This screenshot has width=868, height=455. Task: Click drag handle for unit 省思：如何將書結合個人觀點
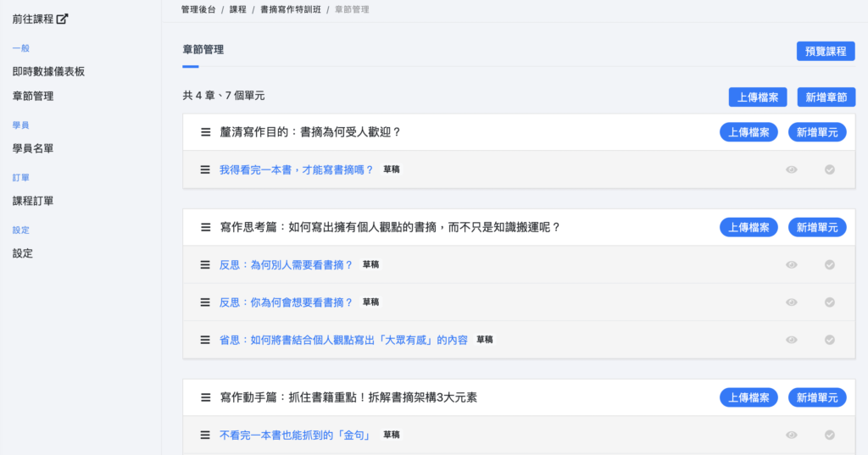[205, 340]
